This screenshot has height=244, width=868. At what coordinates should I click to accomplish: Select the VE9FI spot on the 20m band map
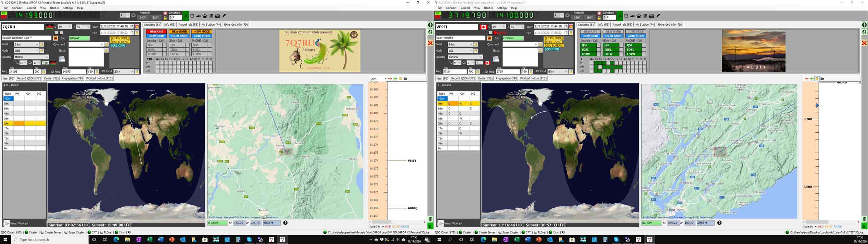click(412, 161)
